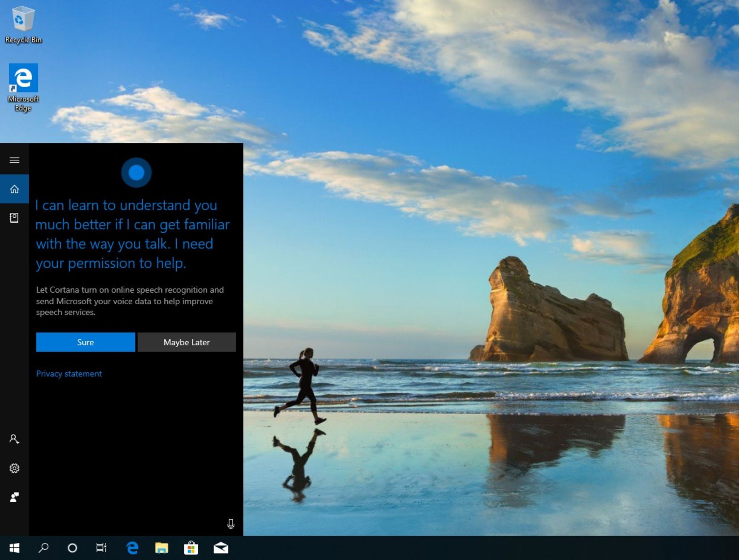Click the send feedback icon
This screenshot has height=560, width=739.
coord(15,497)
